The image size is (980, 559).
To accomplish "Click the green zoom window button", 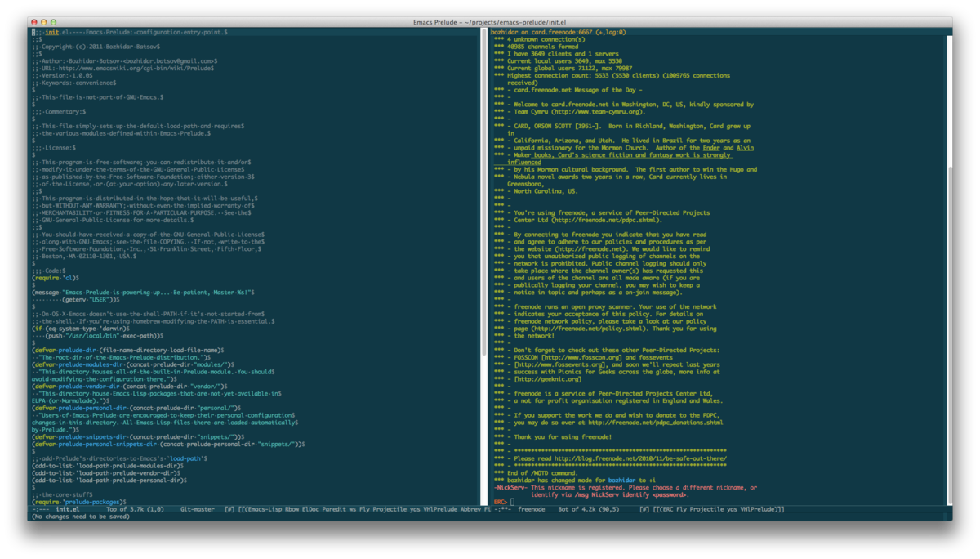I will coord(53,21).
